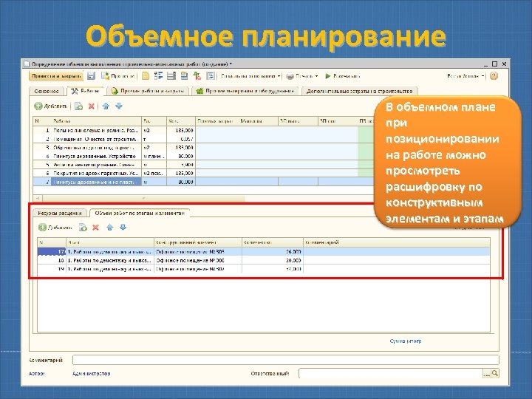Click 'Офисное помещение' cell in row 19

coord(198,269)
